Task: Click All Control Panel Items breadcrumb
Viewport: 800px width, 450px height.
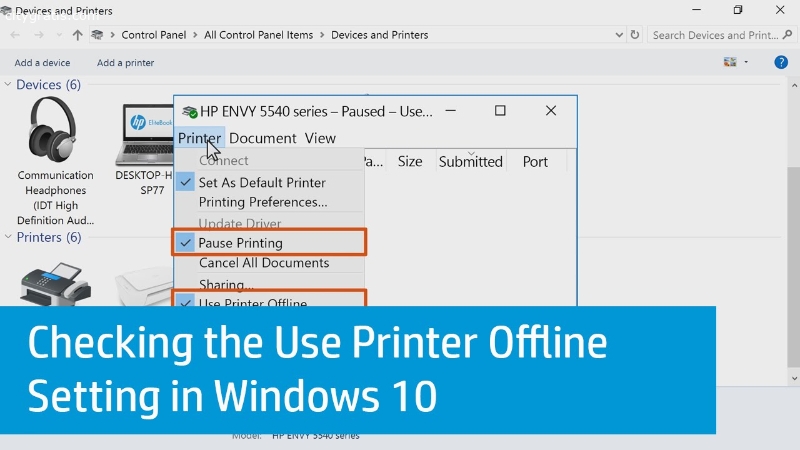Action: click(259, 35)
